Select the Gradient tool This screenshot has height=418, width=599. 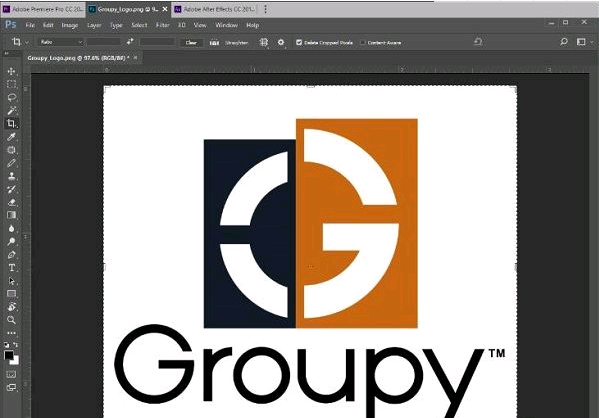coord(11,215)
